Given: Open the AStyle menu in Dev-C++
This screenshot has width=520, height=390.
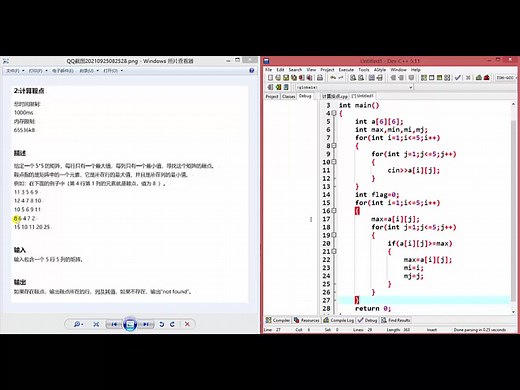Looking at the screenshot, I should (x=380, y=70).
